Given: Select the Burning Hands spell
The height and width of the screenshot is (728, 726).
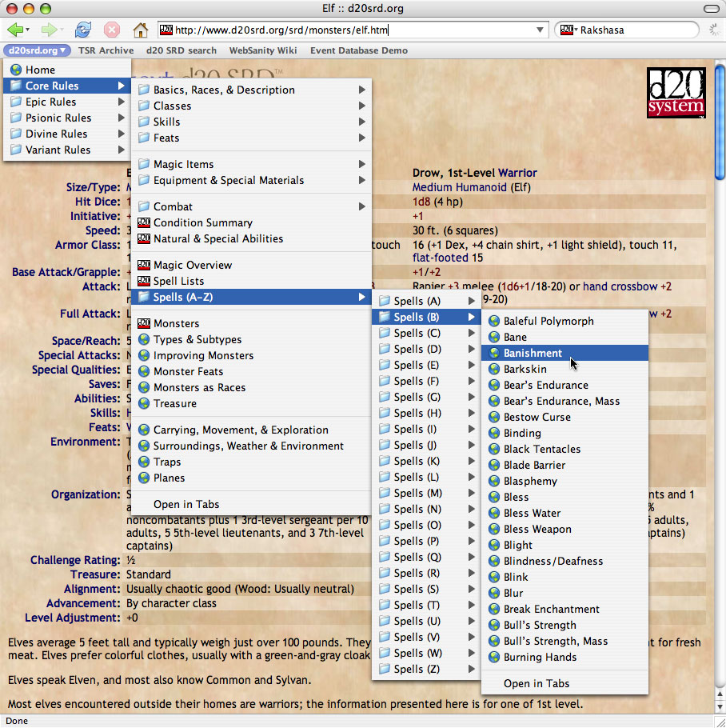Looking at the screenshot, I should [x=564, y=658].
